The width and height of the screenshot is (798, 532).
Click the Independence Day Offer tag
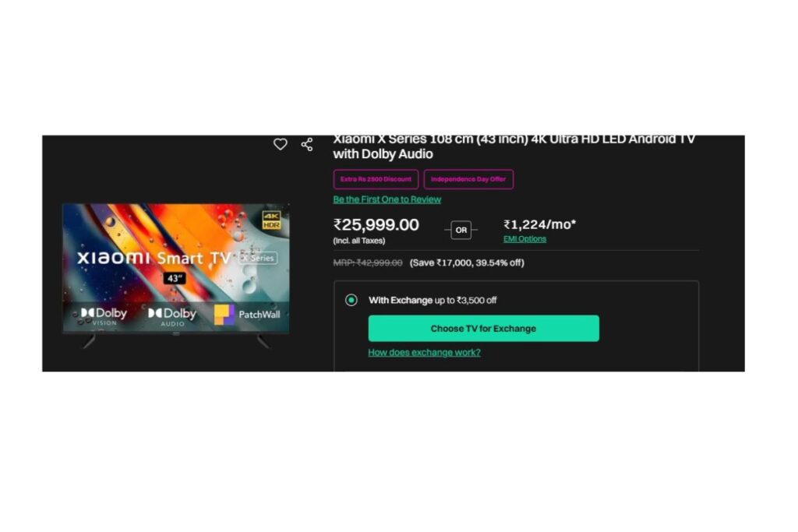pos(468,179)
